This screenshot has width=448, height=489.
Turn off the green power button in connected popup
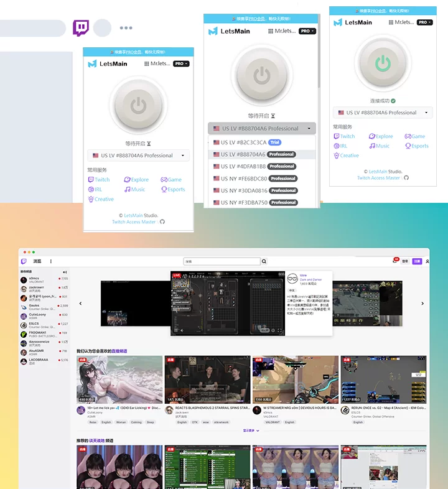(383, 63)
